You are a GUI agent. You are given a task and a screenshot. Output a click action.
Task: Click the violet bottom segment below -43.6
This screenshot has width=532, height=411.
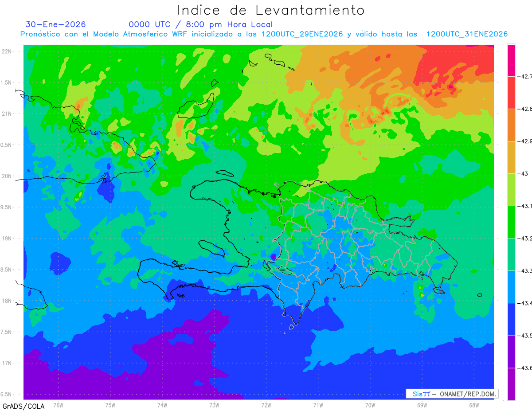(x=511, y=384)
